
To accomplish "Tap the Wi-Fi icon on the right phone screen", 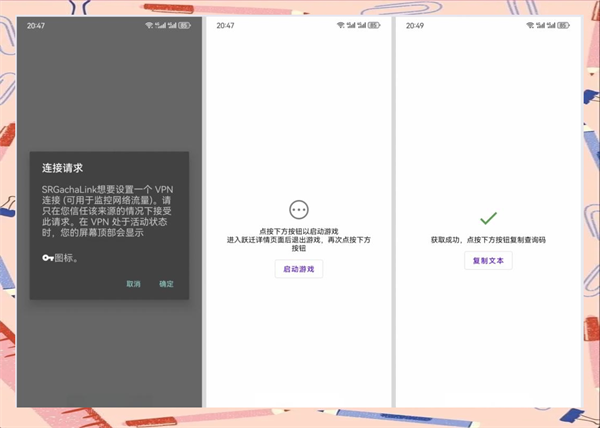I will point(528,25).
